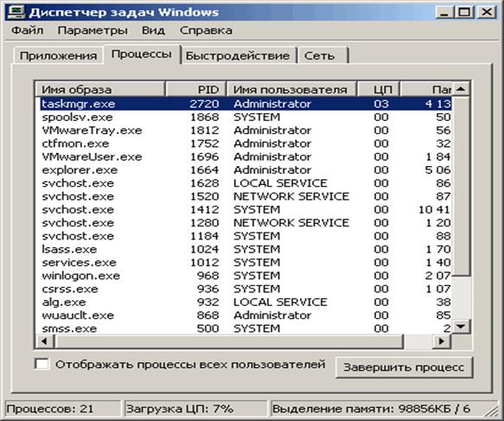
Task: Click the Task Manager title bar icon
Action: point(16,12)
